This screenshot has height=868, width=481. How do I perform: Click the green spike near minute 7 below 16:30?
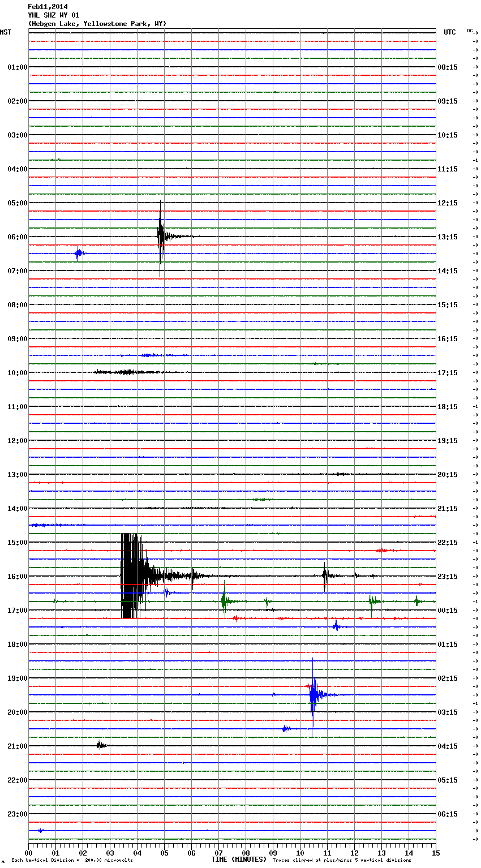tap(225, 600)
